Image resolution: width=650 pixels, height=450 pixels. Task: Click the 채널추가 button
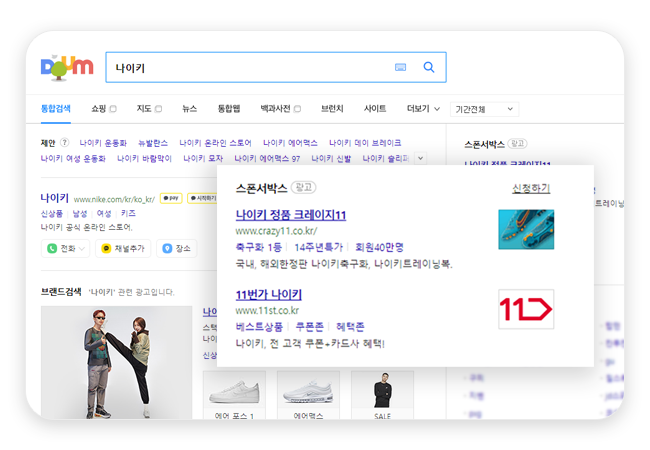tap(123, 249)
